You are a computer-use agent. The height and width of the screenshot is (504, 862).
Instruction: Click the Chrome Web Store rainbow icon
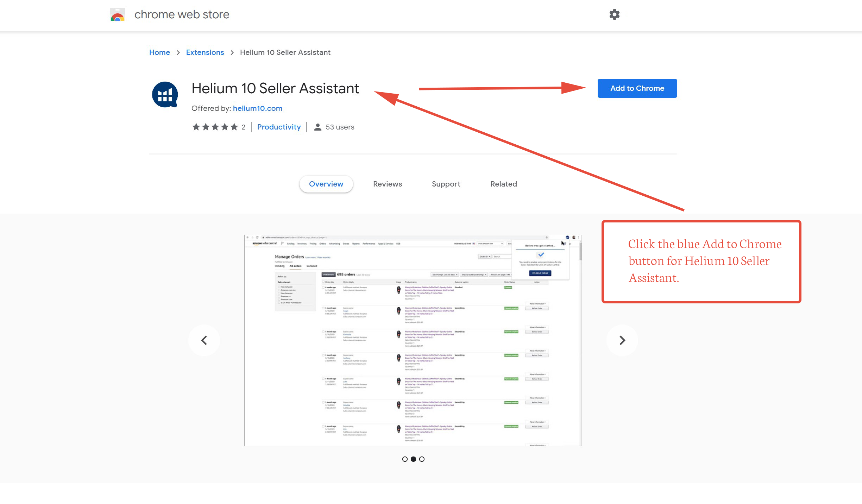click(x=118, y=14)
